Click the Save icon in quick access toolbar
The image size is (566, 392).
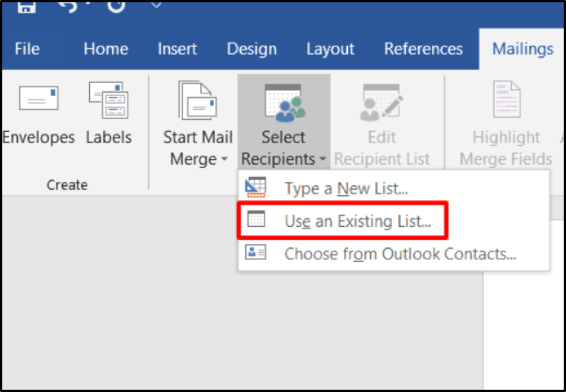pyautogui.click(x=26, y=7)
